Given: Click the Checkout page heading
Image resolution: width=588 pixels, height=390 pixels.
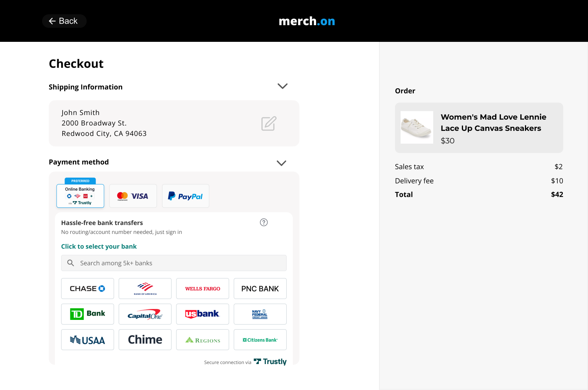Looking at the screenshot, I should point(76,64).
